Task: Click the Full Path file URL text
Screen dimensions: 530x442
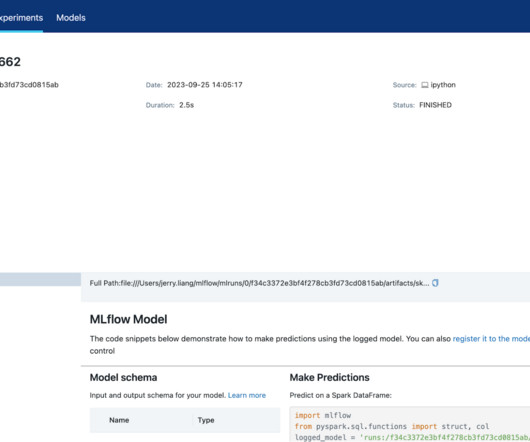Action: (x=275, y=283)
